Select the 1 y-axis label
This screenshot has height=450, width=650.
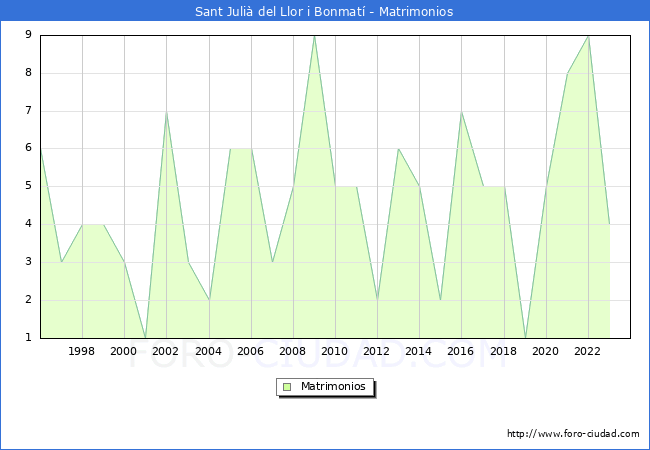point(28,338)
